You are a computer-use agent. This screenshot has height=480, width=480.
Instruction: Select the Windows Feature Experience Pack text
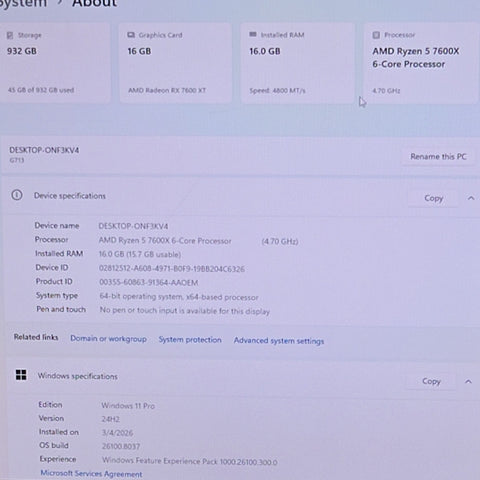(x=190, y=461)
